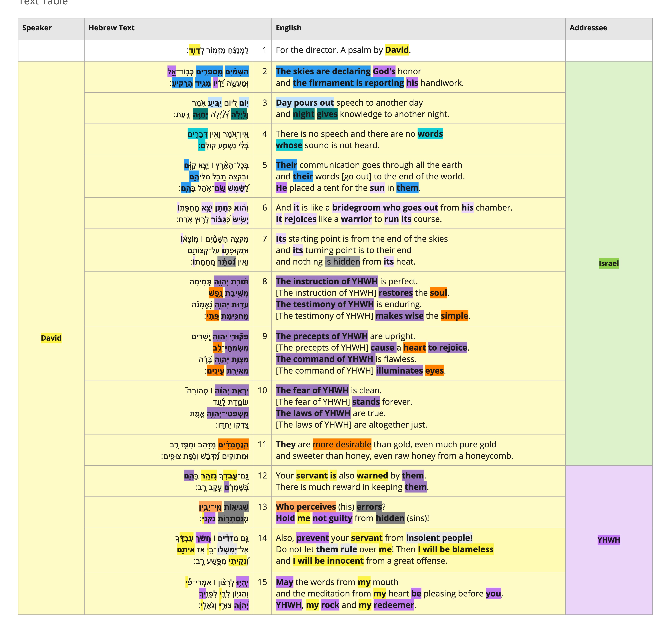
Task: Click 'bridegroom who goes out' phrase
Action: tap(385, 208)
